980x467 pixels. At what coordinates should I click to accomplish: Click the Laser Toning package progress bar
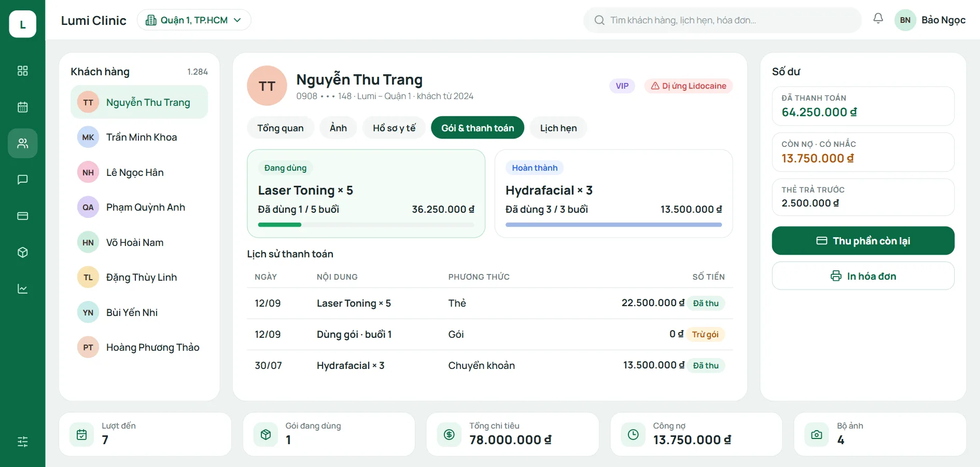tap(366, 225)
